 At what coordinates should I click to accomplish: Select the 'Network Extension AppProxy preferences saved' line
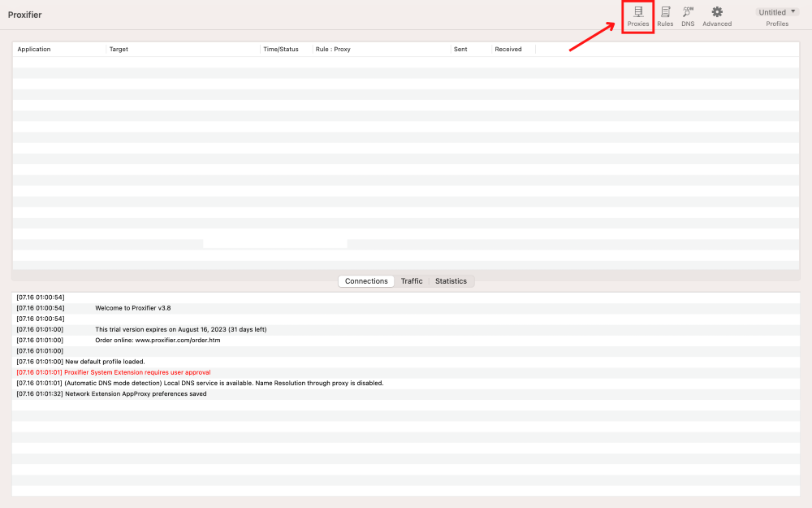tap(405, 394)
